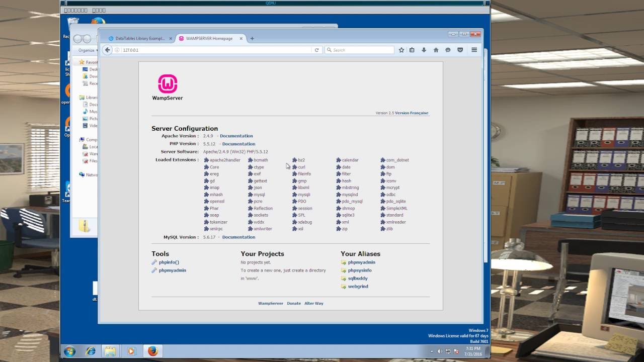Go to the Firefox home page icon

pyautogui.click(x=436, y=50)
